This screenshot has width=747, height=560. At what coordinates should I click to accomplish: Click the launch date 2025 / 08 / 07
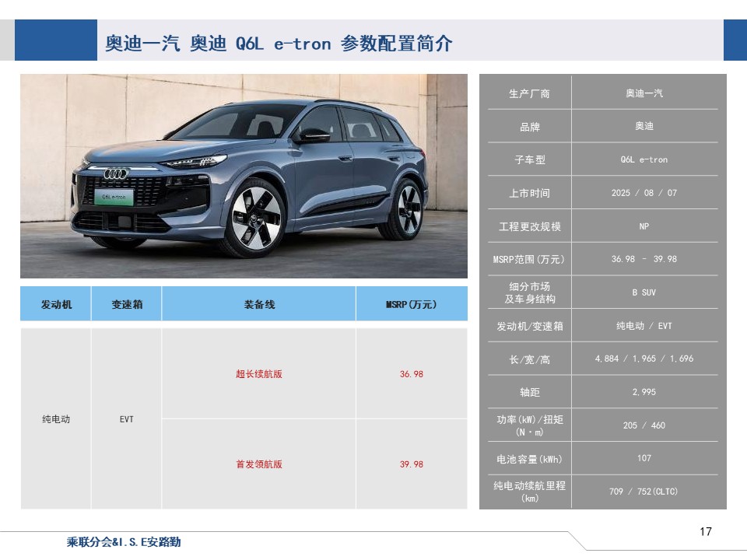[644, 193]
